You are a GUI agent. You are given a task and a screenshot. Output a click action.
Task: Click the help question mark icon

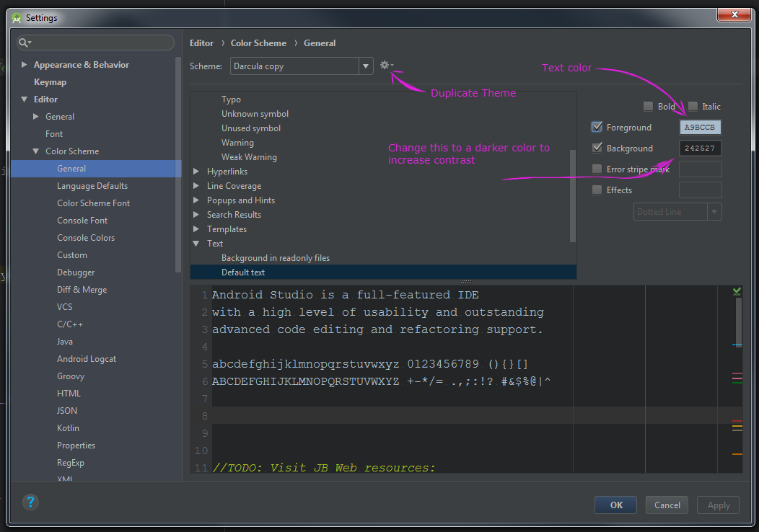[x=30, y=502]
